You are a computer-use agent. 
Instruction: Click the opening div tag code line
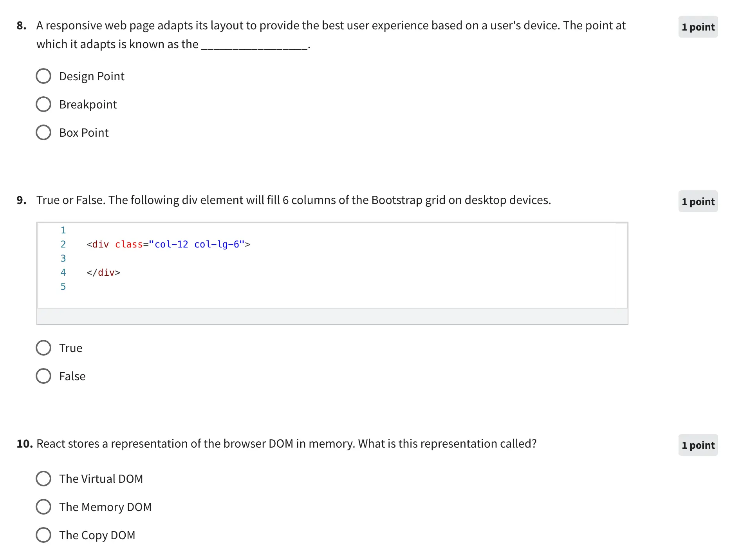pos(168,244)
